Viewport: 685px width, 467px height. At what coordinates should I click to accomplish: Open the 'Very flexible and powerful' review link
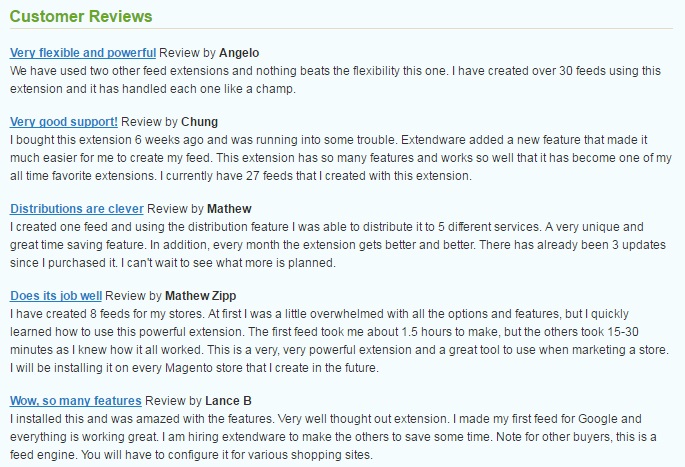coord(82,52)
